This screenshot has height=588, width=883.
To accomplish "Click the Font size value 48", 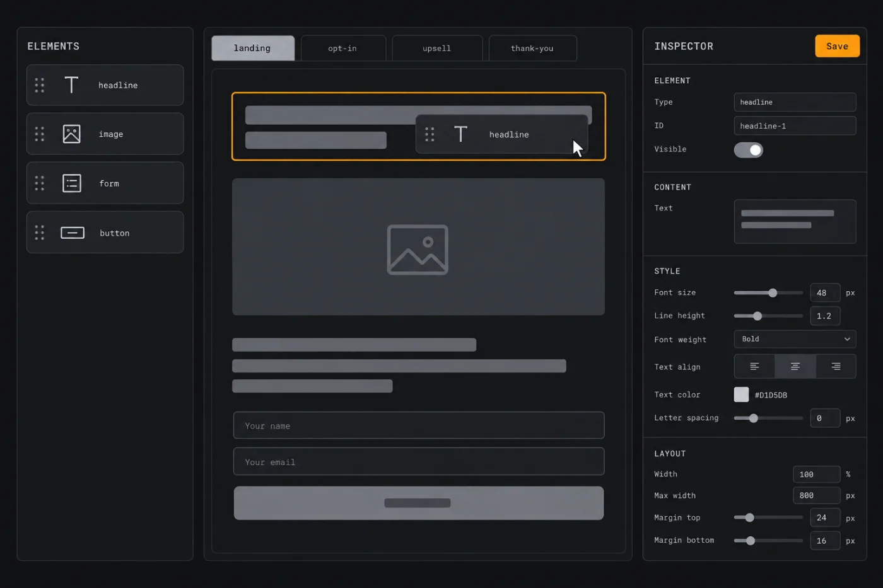I will 825,292.
